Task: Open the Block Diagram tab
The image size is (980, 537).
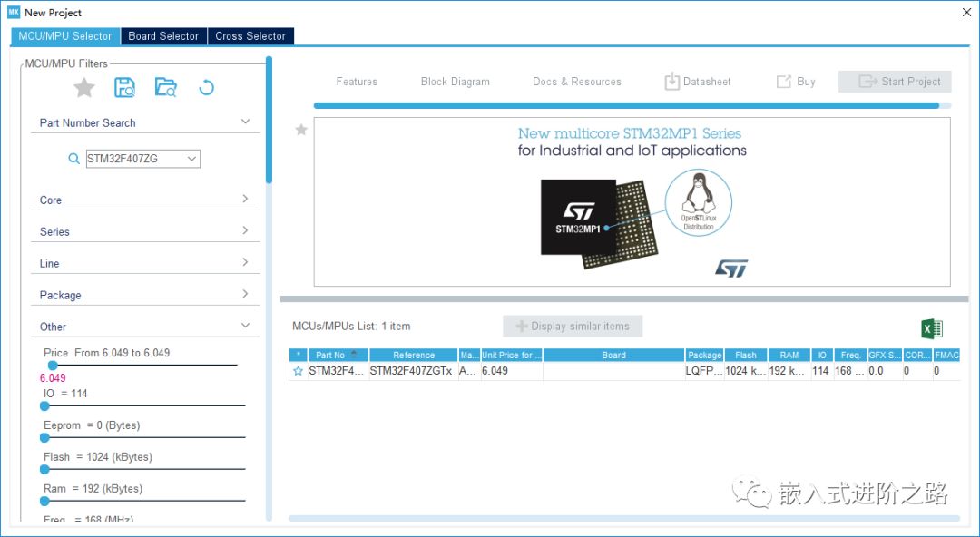Action: point(455,82)
